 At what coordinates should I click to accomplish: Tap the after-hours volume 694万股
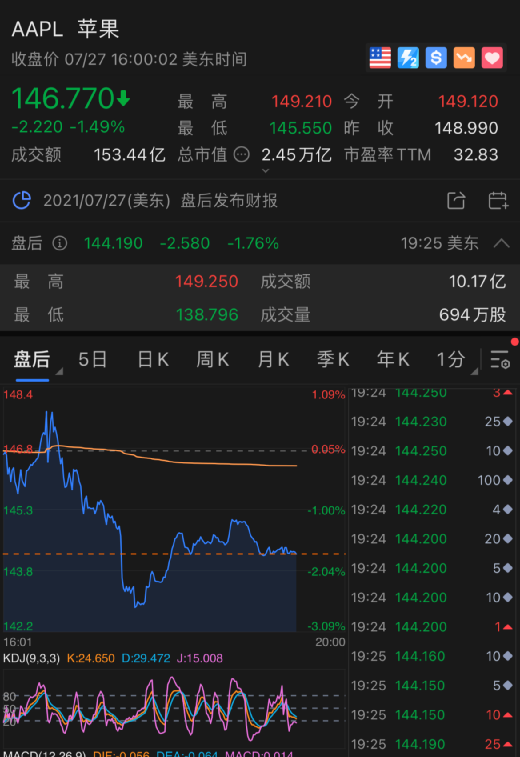click(x=473, y=315)
